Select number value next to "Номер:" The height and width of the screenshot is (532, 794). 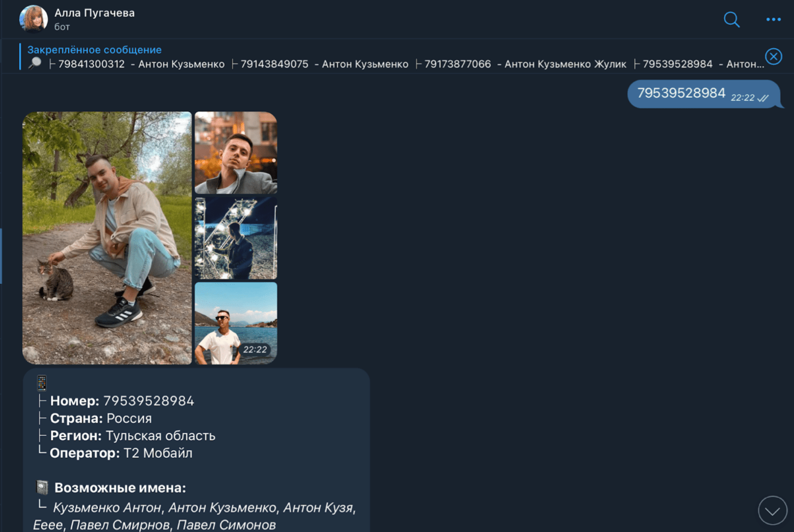[x=149, y=401]
